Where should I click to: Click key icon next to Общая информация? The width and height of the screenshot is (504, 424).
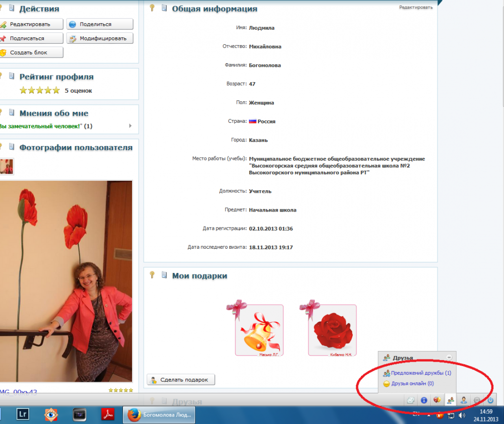tap(152, 8)
